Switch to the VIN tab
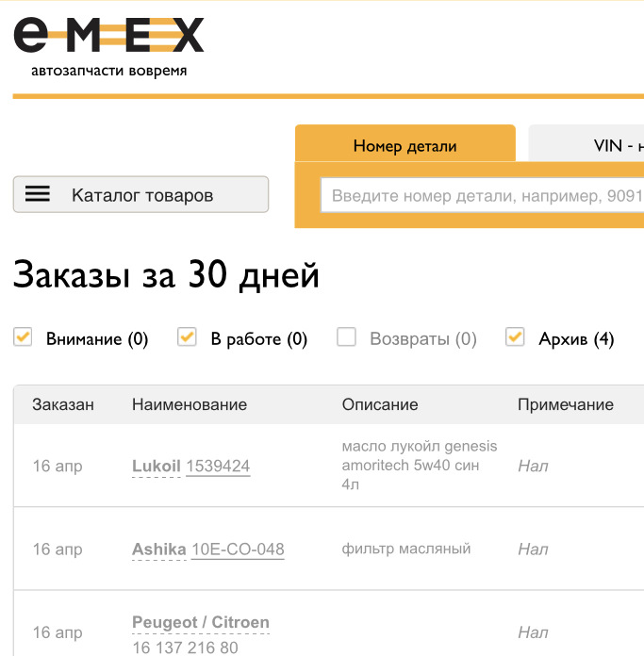 [586, 145]
